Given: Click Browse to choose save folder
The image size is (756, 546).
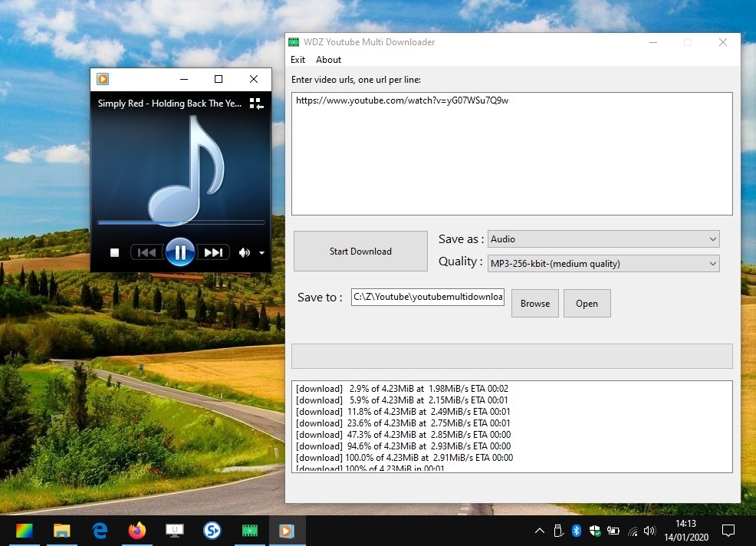Looking at the screenshot, I should (x=535, y=304).
